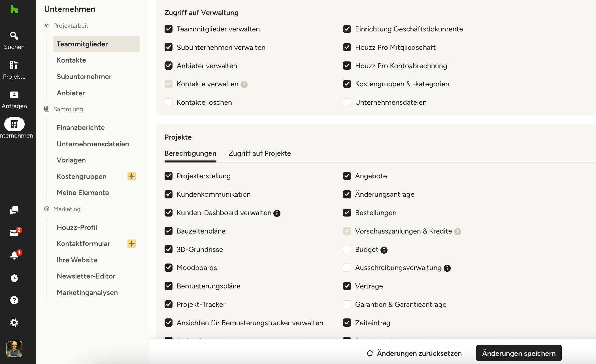596x364 pixels.
Task: Enable Garantien & Garantieanträge checkbox
Action: pyautogui.click(x=347, y=304)
